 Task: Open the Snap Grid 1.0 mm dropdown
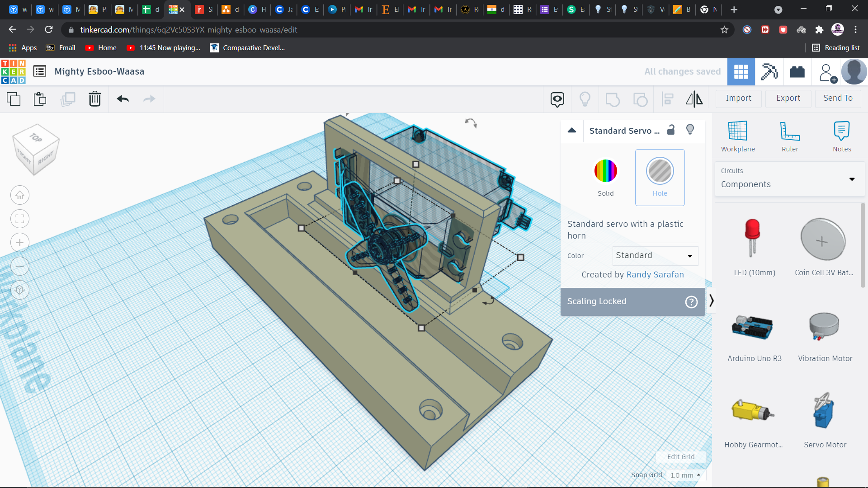(685, 475)
